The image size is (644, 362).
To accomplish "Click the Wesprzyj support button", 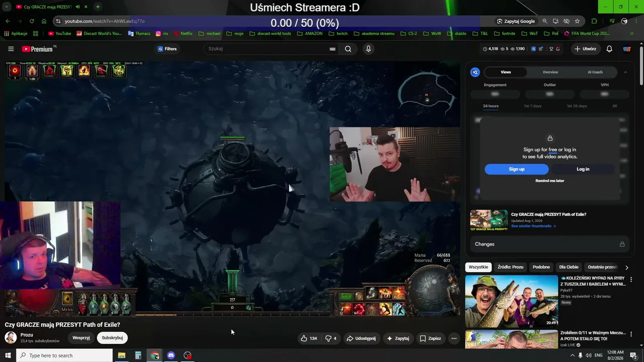I will pyautogui.click(x=81, y=338).
